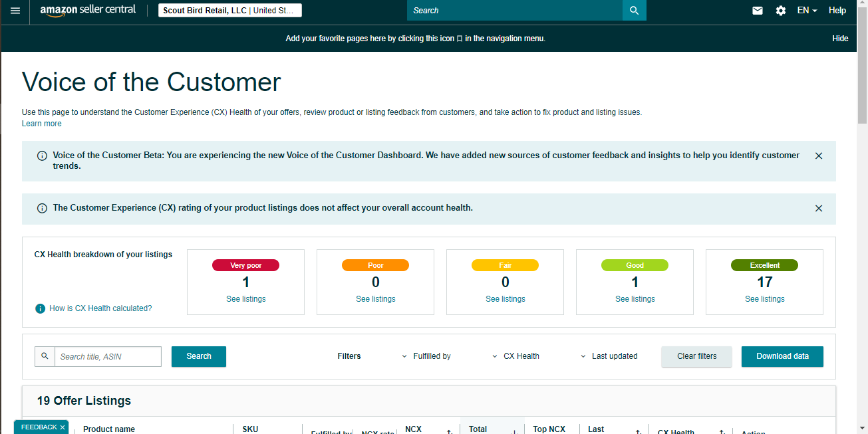The height and width of the screenshot is (434, 868).
Task: Dismiss the Voice of the Customer Beta banner
Action: pyautogui.click(x=819, y=156)
